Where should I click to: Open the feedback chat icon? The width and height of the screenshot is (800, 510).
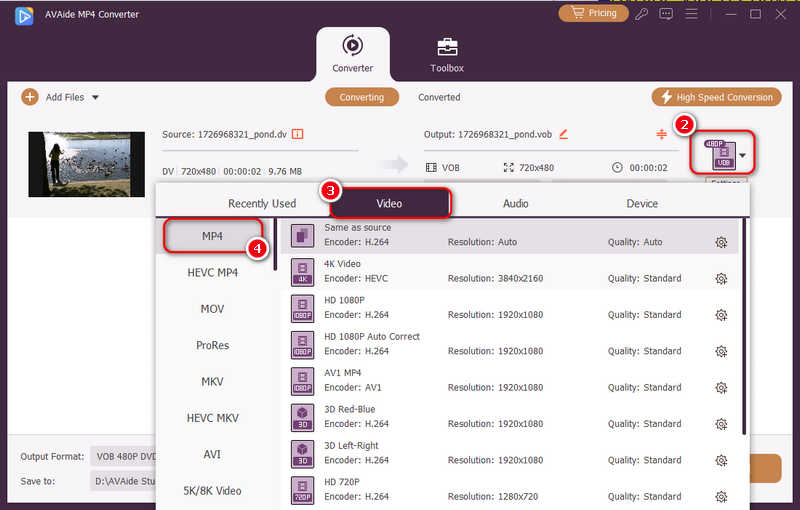[666, 14]
